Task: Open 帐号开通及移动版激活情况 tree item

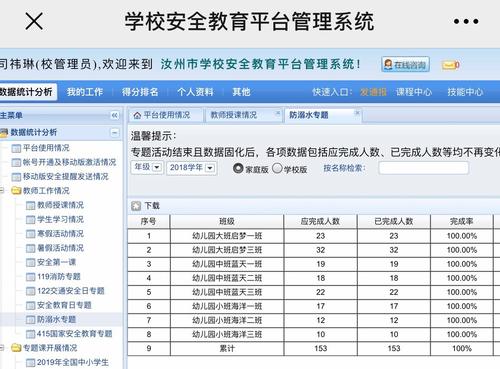Action: [69, 162]
